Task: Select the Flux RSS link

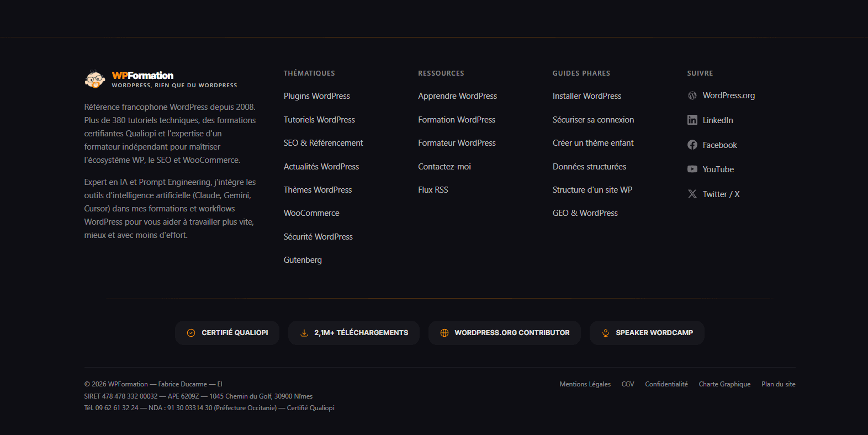Action: coord(433,190)
